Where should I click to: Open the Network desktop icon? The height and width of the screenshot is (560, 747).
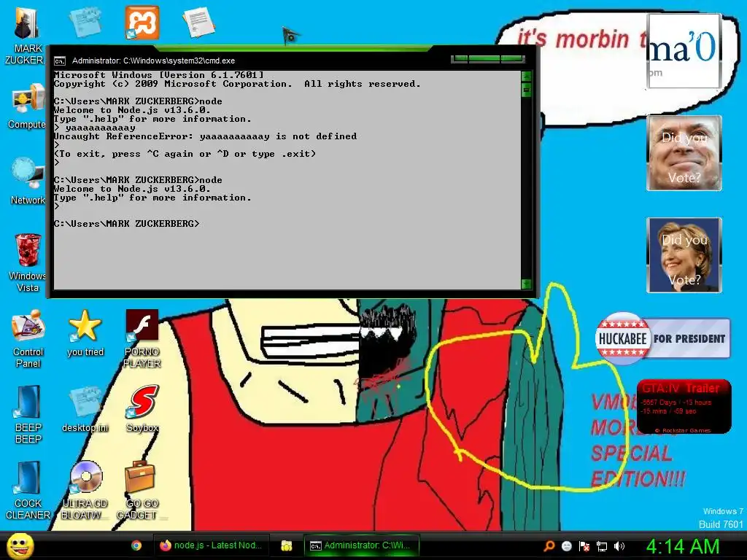click(x=28, y=181)
